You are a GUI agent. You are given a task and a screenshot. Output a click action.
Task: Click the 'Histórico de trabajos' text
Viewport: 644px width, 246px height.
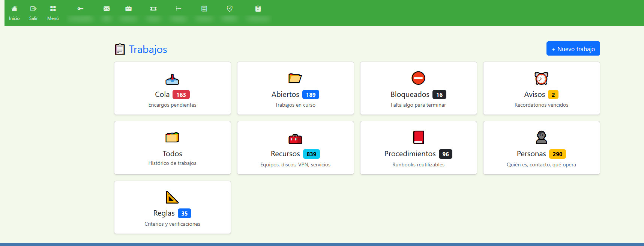[x=173, y=163]
